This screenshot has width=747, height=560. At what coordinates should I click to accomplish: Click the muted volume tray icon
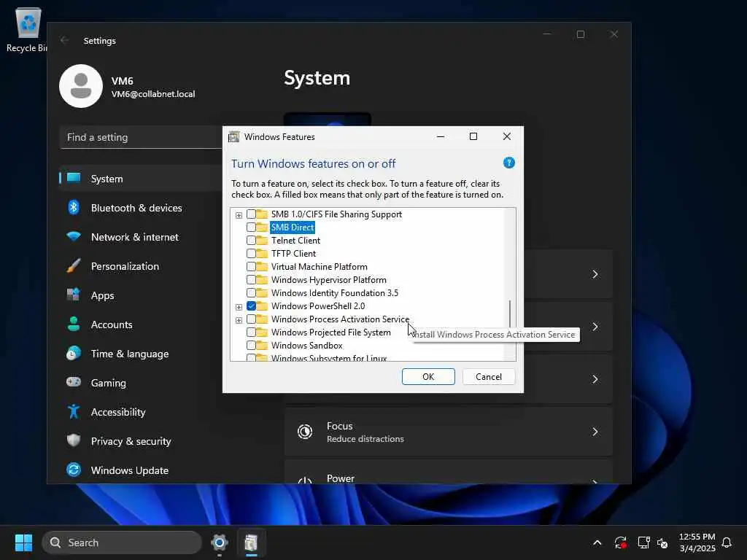(662, 542)
